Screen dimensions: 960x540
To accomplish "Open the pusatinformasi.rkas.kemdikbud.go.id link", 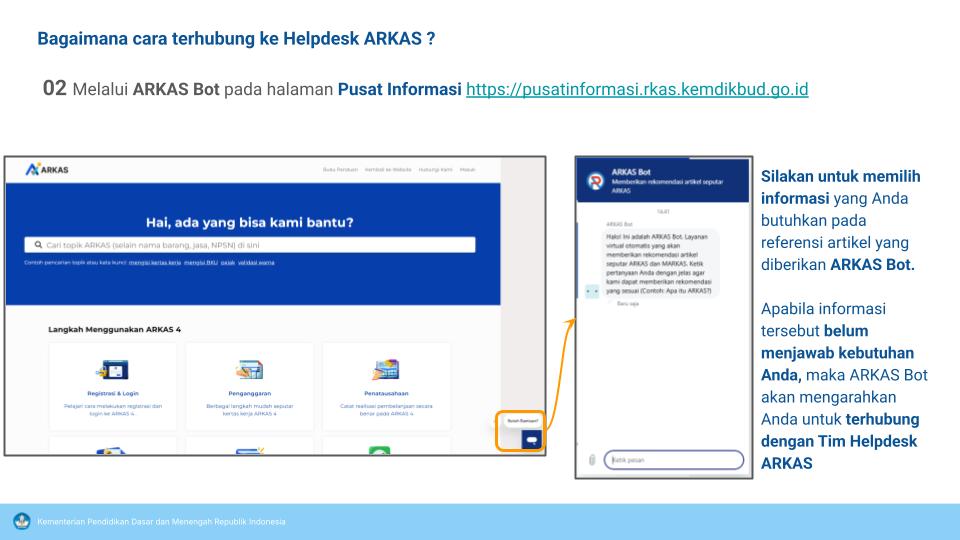I will tap(637, 89).
